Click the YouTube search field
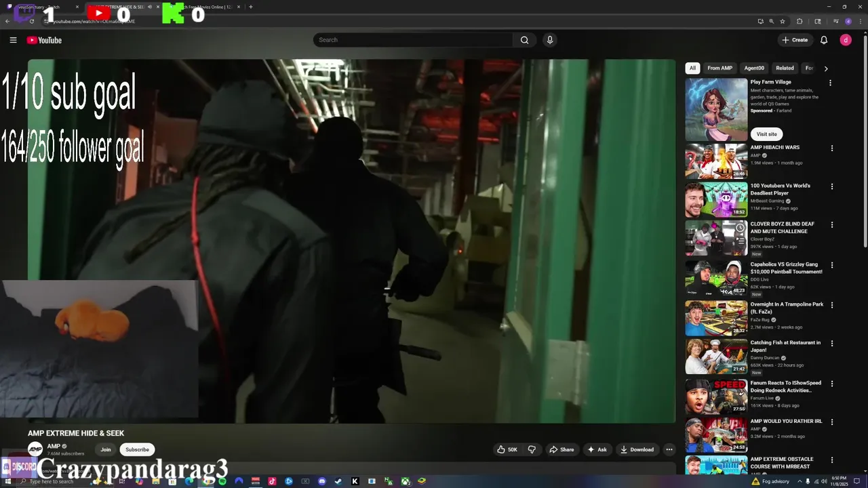The width and height of the screenshot is (868, 488). pos(414,40)
